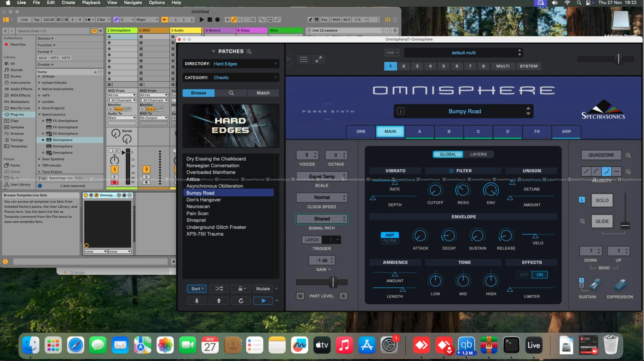
Task: Click the Sustain pedal icon
Action: tap(594, 284)
